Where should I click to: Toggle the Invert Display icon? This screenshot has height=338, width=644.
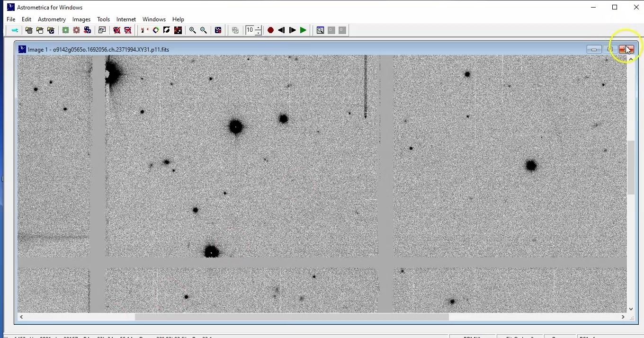[167, 30]
